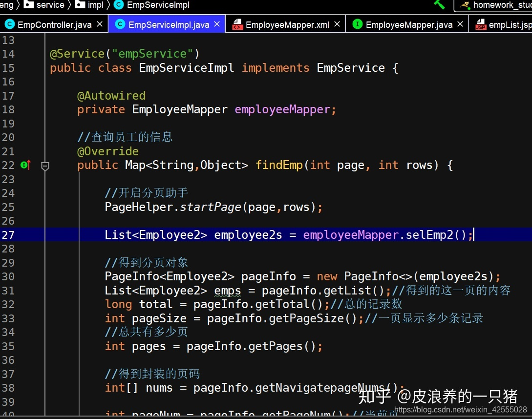Collapse the findEmp method fold marker

tap(45, 166)
